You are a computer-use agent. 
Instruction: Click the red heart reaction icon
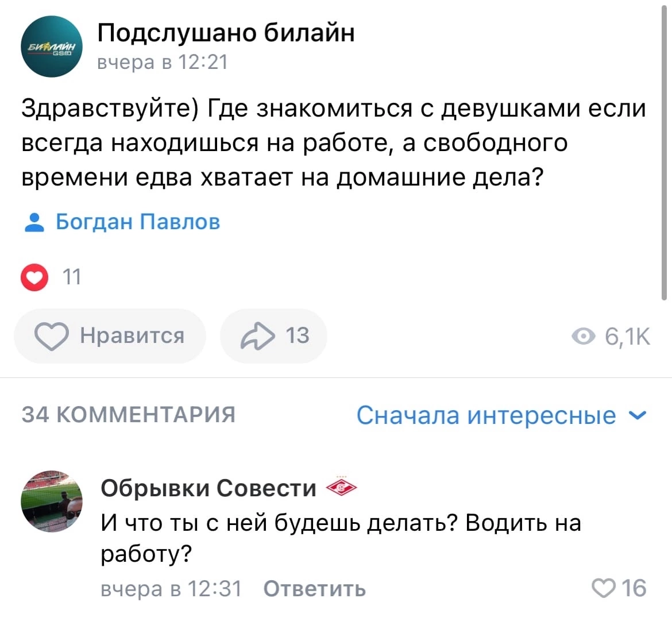pyautogui.click(x=34, y=277)
